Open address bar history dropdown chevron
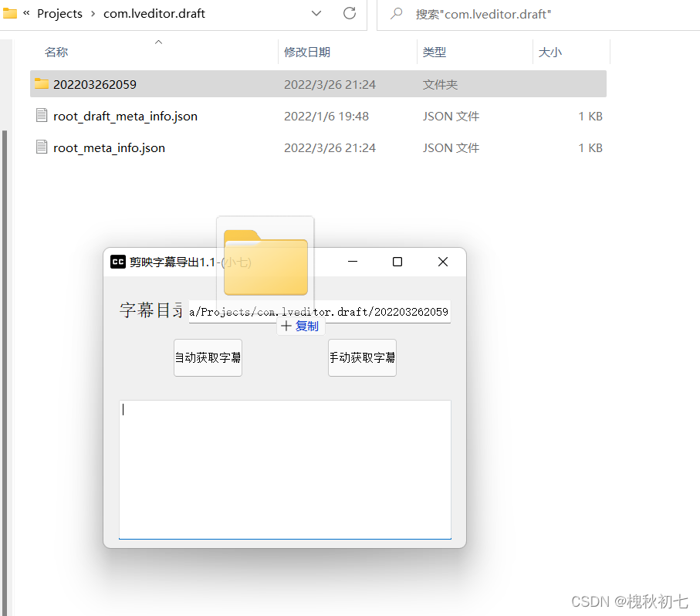 click(x=316, y=13)
